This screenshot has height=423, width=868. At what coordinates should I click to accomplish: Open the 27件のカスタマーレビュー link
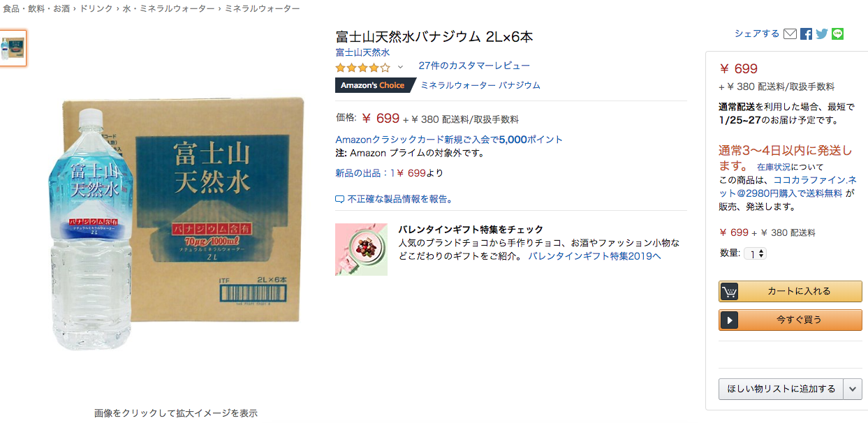coord(474,66)
